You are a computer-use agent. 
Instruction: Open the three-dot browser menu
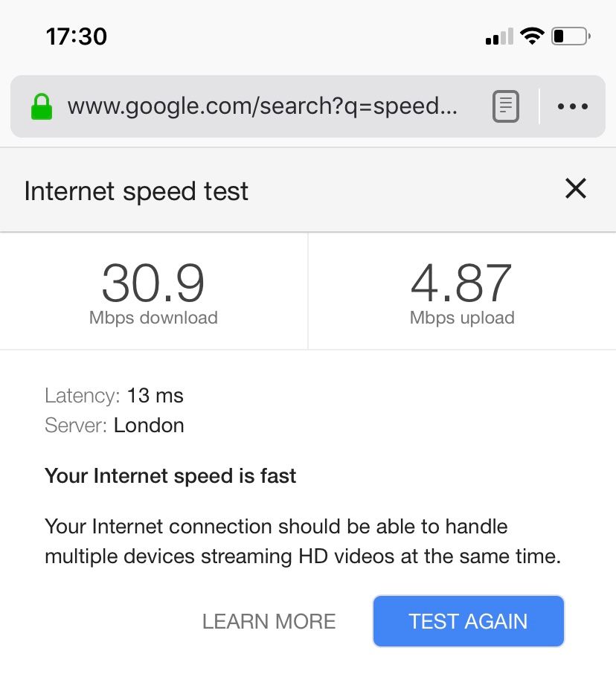pos(572,106)
